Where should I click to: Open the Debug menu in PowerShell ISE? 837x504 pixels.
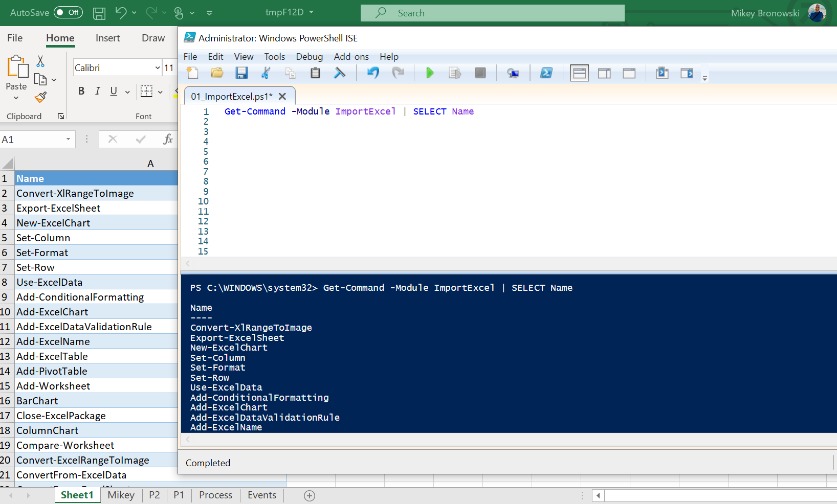[x=309, y=57]
